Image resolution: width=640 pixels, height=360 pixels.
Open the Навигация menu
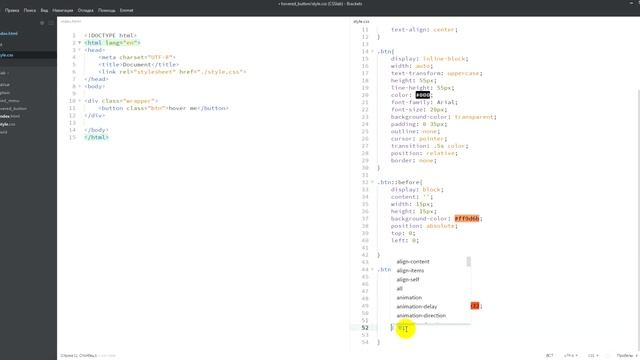pyautogui.click(x=62, y=10)
